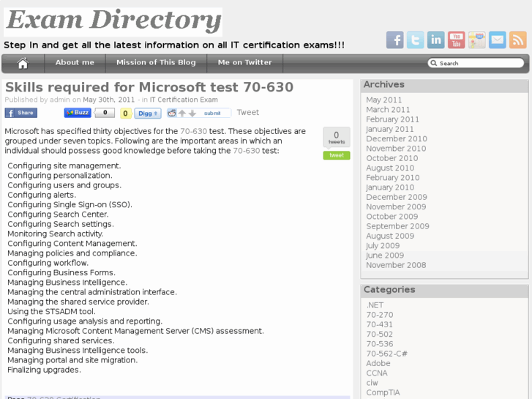Open the LinkedIn social icon
Image resolution: width=532 pixels, height=399 pixels.
click(x=436, y=40)
